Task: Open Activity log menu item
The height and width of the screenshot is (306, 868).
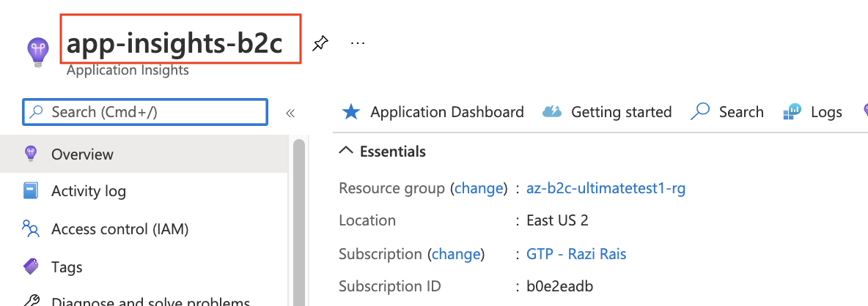Action: point(144,192)
